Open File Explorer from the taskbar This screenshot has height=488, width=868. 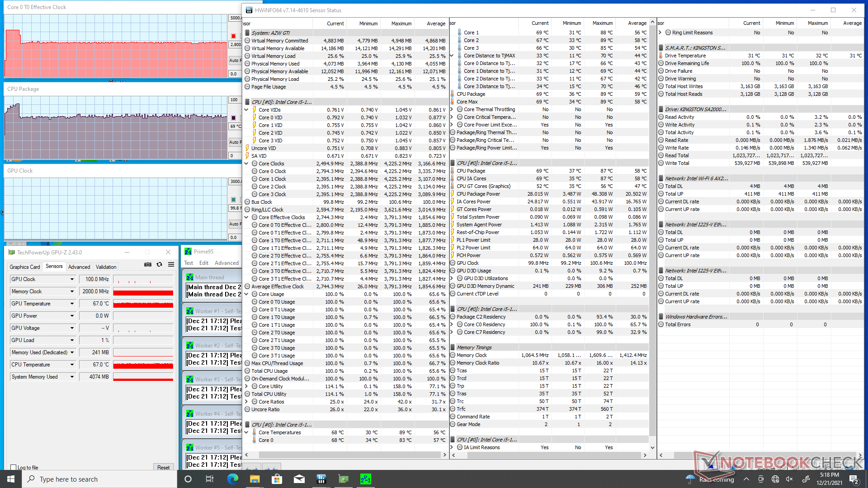point(255,479)
